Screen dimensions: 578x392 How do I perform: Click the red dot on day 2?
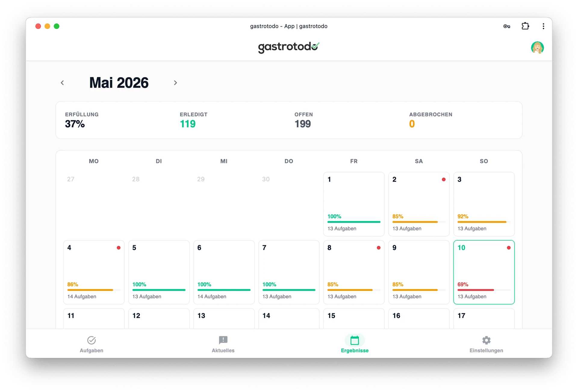pos(443,180)
